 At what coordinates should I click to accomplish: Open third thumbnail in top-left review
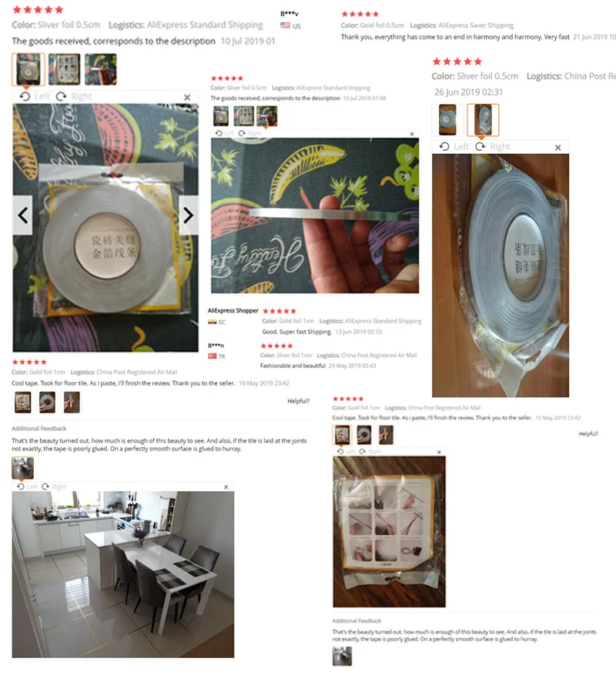100,69
